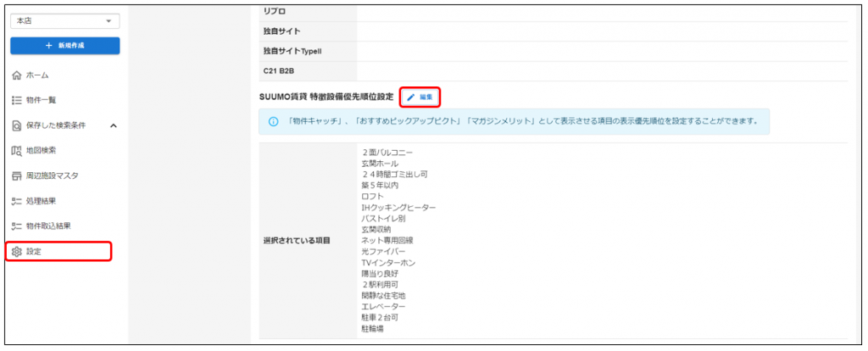Click the 駐輪場 item
Image resolution: width=868 pixels, height=351 pixels.
click(x=372, y=329)
